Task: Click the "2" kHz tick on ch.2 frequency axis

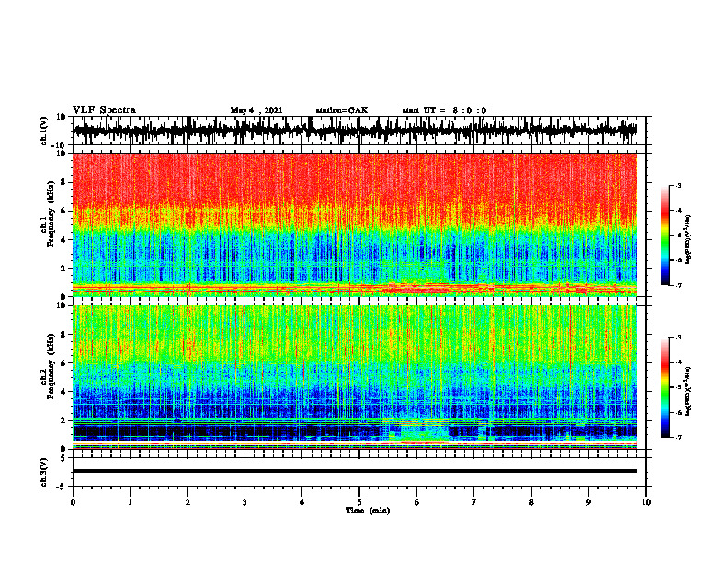Action: (63, 420)
